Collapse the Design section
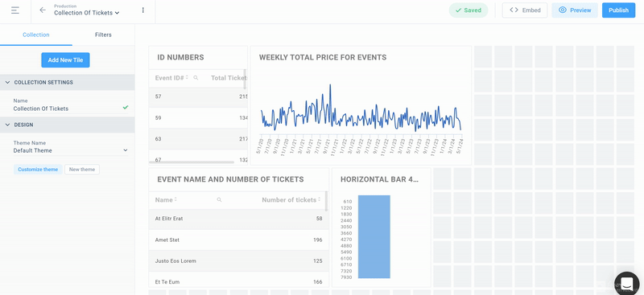Image resolution: width=644 pixels, height=295 pixels. point(67,125)
